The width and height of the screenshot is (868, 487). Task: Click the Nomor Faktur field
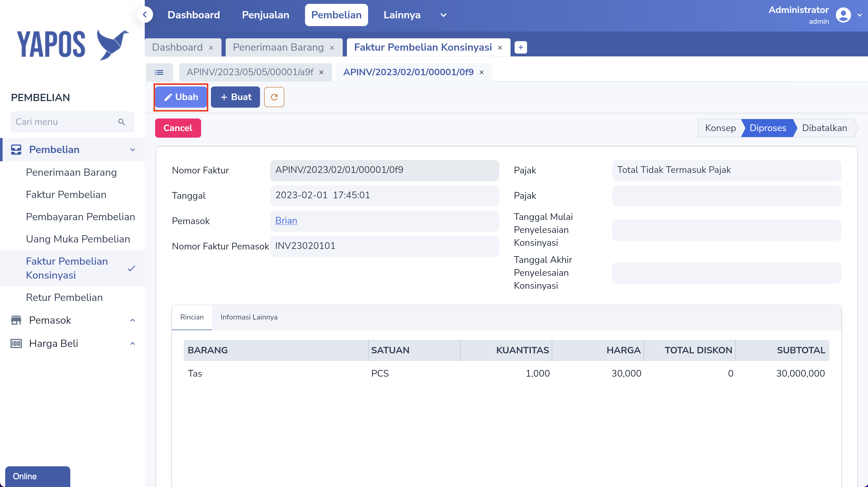tap(384, 170)
